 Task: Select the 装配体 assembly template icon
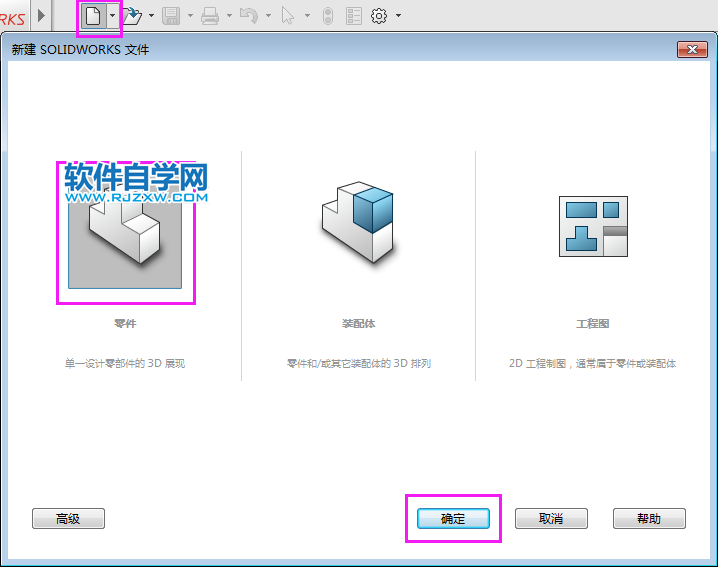[x=358, y=222]
